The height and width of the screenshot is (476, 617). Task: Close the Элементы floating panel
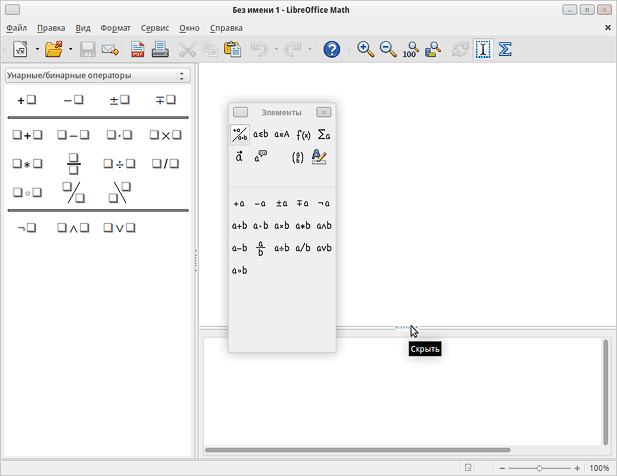point(323,113)
